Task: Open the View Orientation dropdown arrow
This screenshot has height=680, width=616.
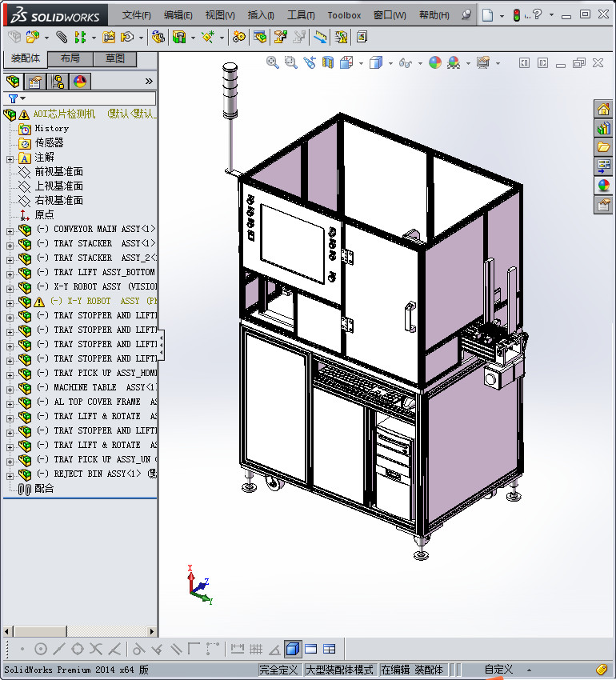Action: (x=361, y=64)
